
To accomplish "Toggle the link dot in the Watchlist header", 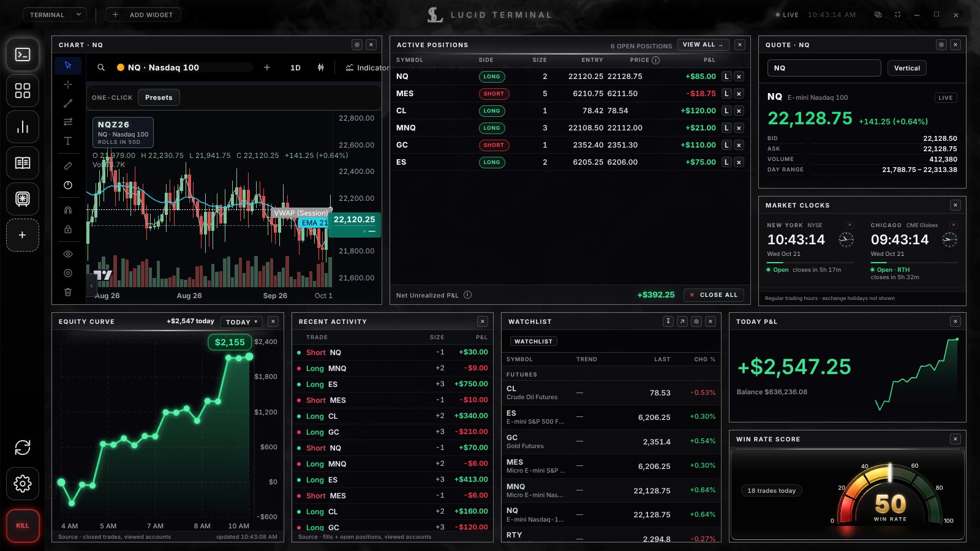I will click(696, 321).
